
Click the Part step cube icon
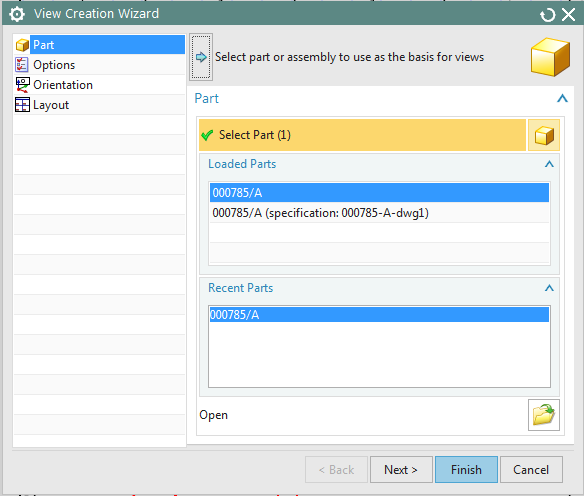tap(22, 45)
